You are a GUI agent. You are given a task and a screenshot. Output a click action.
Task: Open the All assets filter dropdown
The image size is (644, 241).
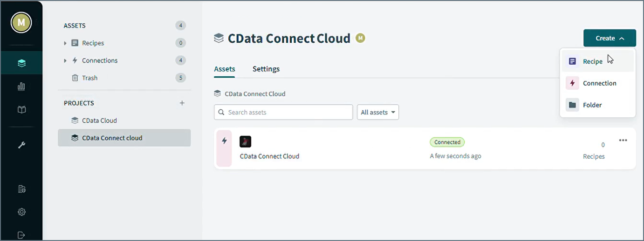pyautogui.click(x=378, y=112)
